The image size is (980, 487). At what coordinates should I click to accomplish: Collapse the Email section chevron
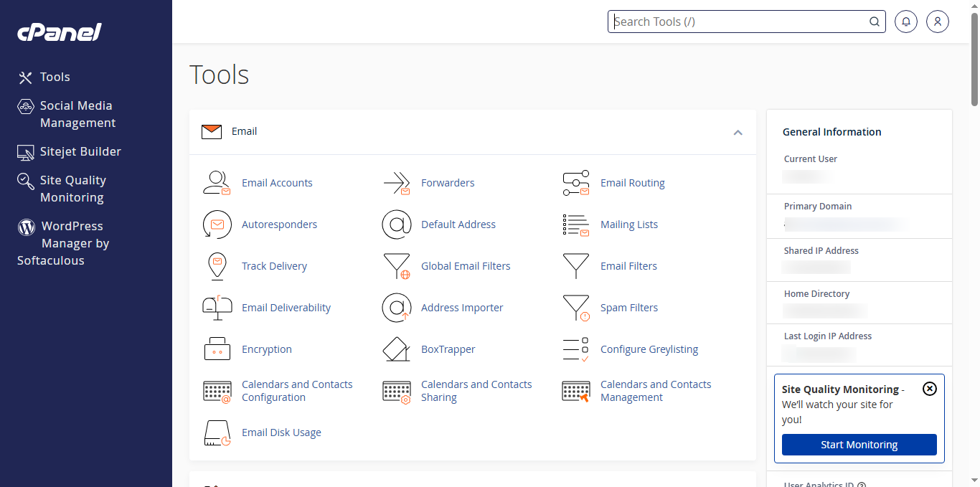[738, 132]
